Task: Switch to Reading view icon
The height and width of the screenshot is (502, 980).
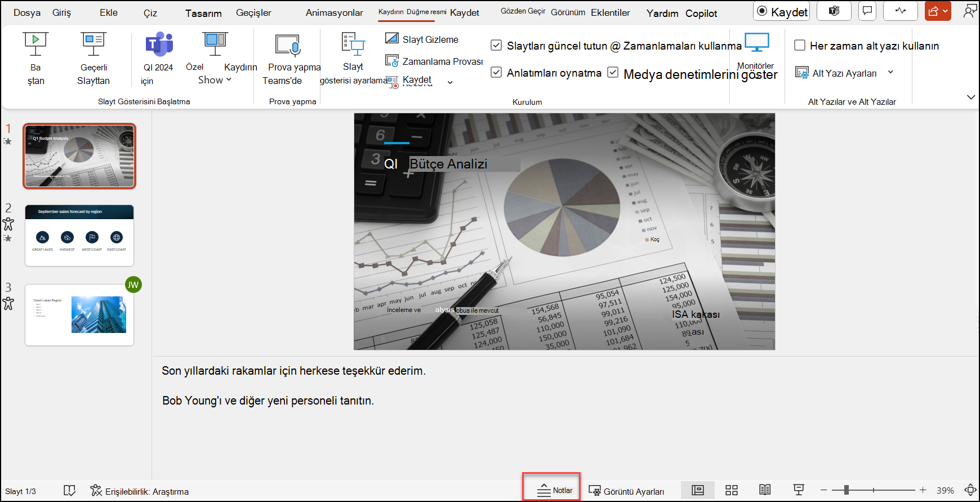Action: [765, 490]
